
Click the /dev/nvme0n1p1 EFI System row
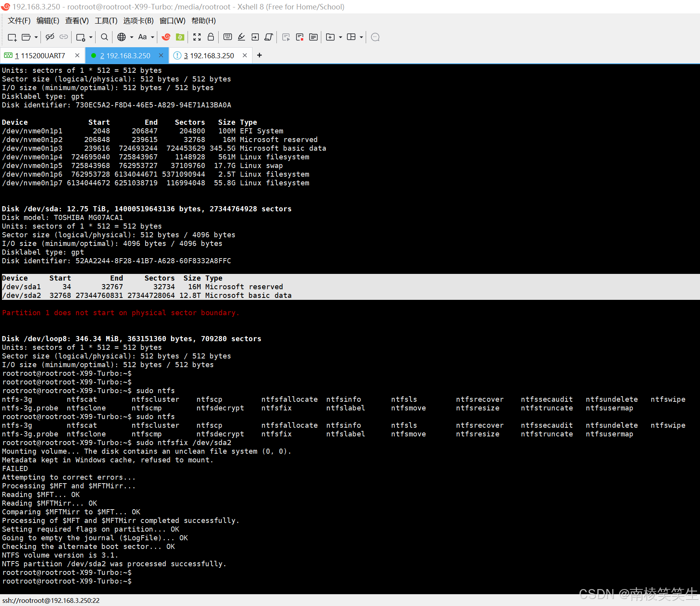tap(143, 131)
